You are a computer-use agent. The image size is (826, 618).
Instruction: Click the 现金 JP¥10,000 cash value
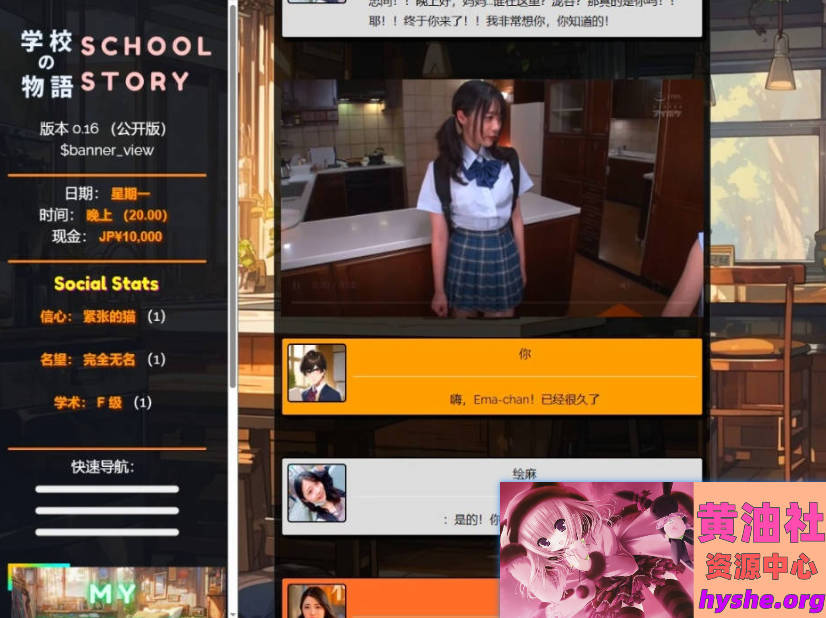coord(130,237)
